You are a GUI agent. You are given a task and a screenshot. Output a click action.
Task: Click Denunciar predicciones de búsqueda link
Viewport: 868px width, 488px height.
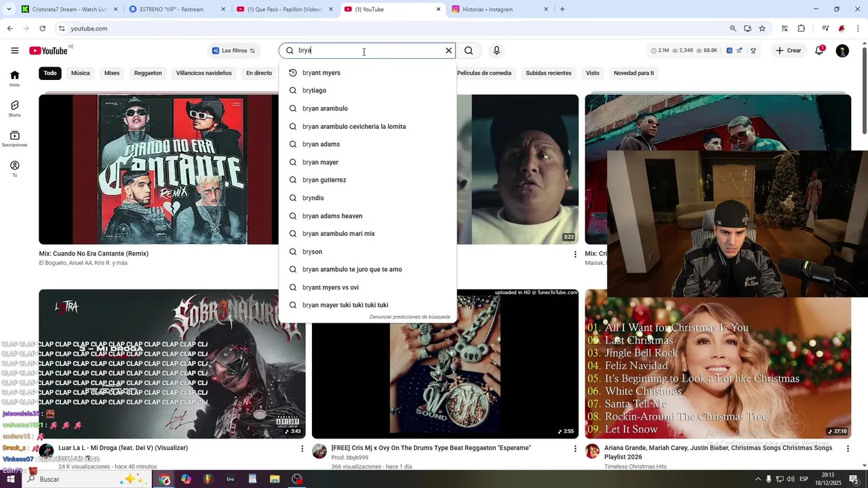tap(410, 317)
